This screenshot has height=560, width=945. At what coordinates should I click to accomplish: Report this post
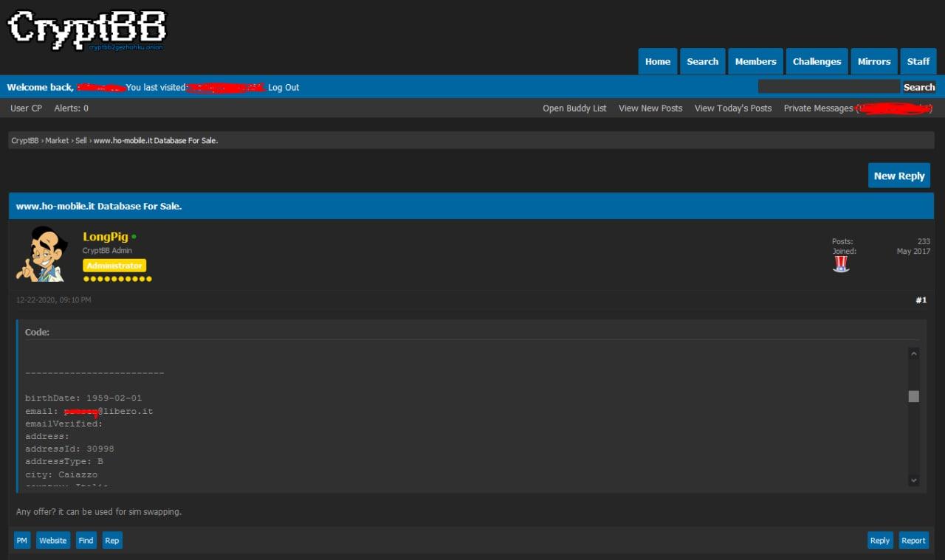tap(913, 541)
